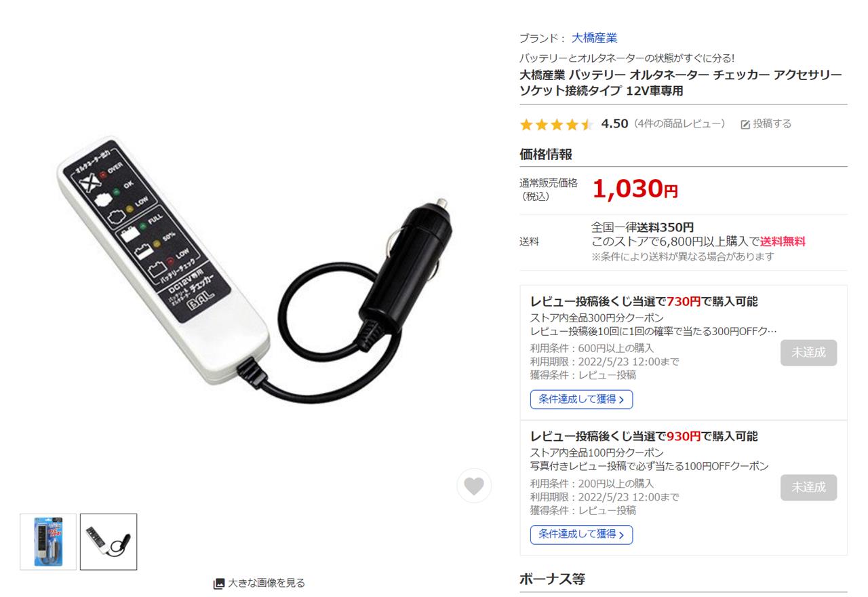
Task: Click the 1,030円 price
Action: [635, 189]
